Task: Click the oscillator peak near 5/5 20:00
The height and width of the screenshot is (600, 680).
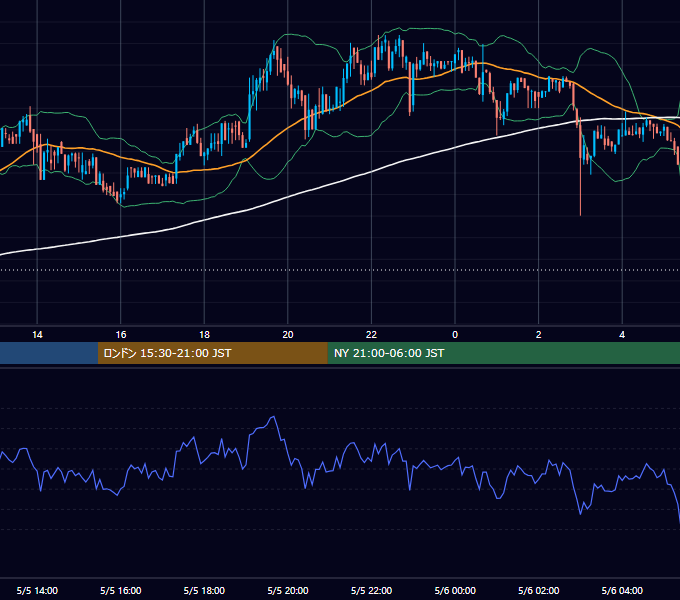Action: pyautogui.click(x=273, y=417)
